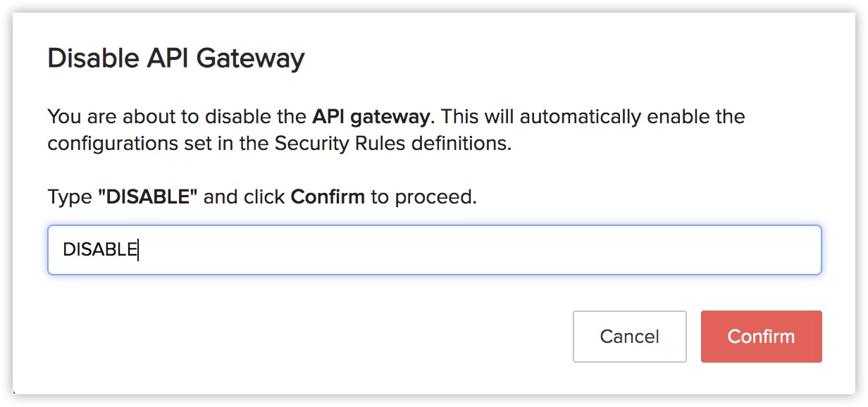Click the "and click" text in the instruction
The width and height of the screenshot is (868, 407).
247,196
